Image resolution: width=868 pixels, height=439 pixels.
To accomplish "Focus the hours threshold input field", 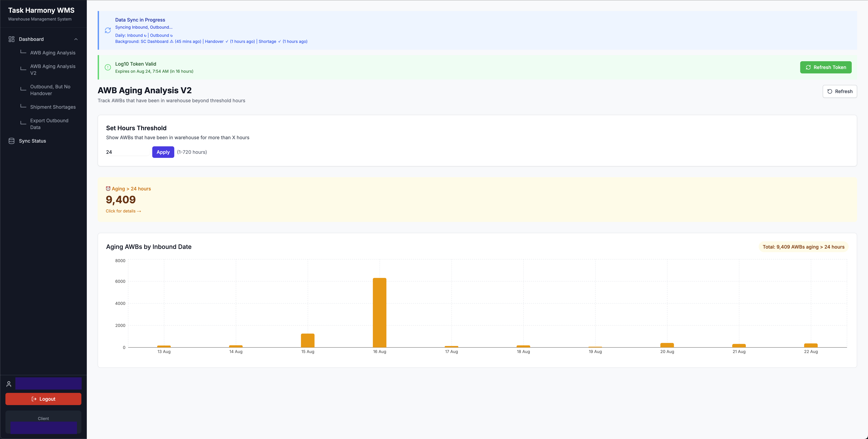I will click(x=127, y=152).
